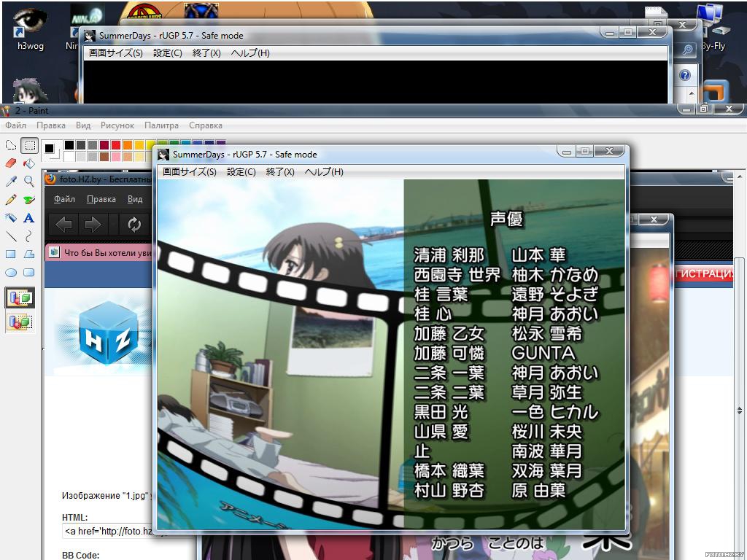Click Firefox's Back arrow button
This screenshot has height=560, width=747.
[x=63, y=224]
